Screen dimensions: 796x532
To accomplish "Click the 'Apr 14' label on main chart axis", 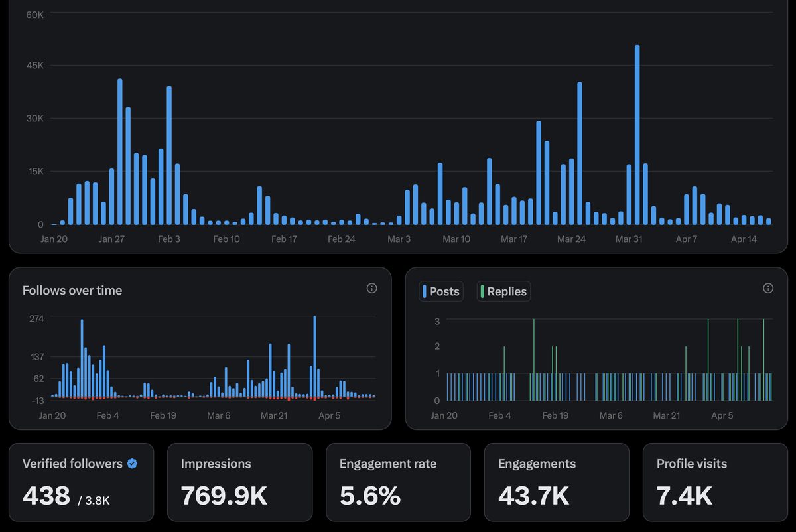I will coord(744,239).
